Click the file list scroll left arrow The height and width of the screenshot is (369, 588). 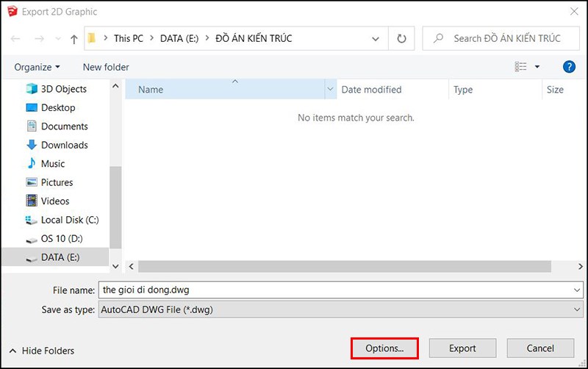click(132, 266)
